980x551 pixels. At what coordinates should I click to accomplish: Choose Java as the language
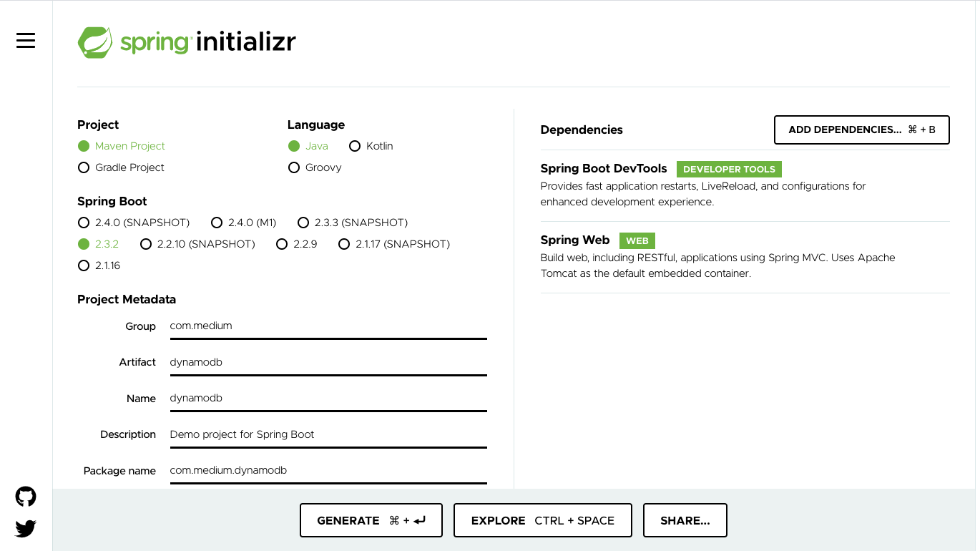point(308,146)
